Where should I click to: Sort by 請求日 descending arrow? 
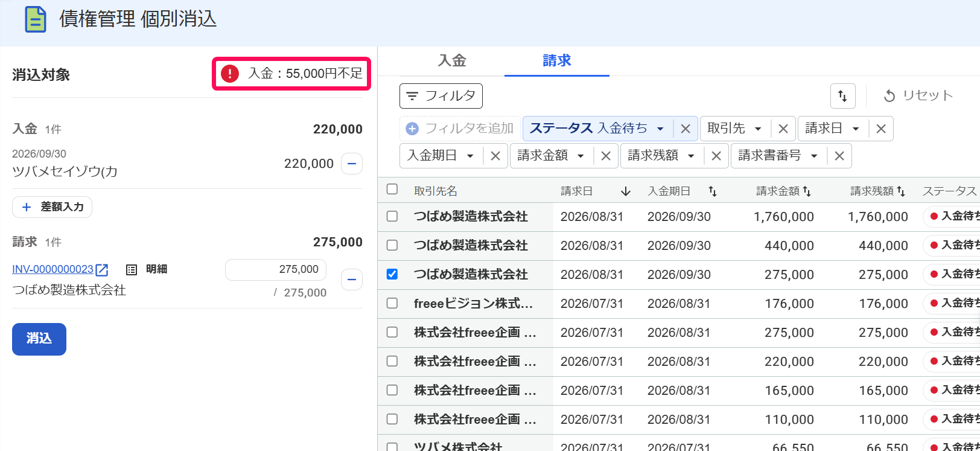coord(626,191)
